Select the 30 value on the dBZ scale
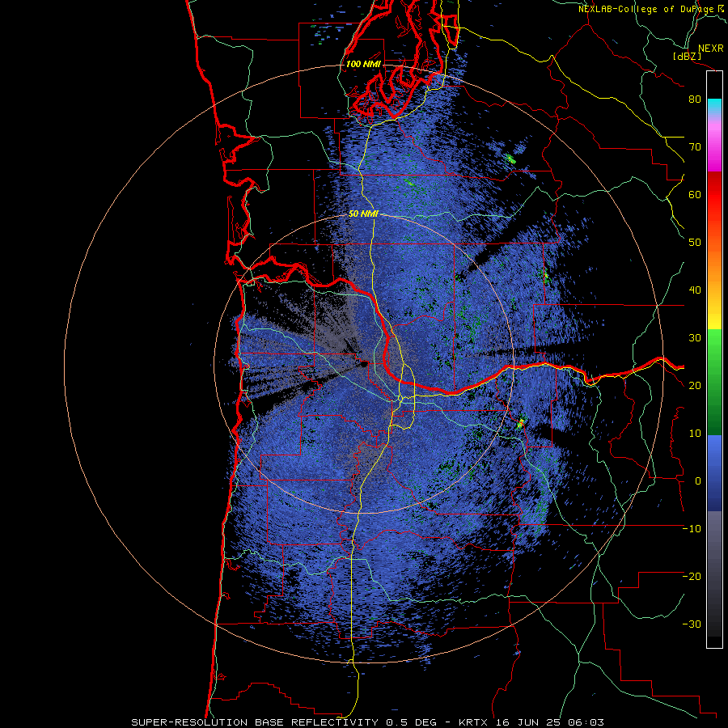 (695, 338)
